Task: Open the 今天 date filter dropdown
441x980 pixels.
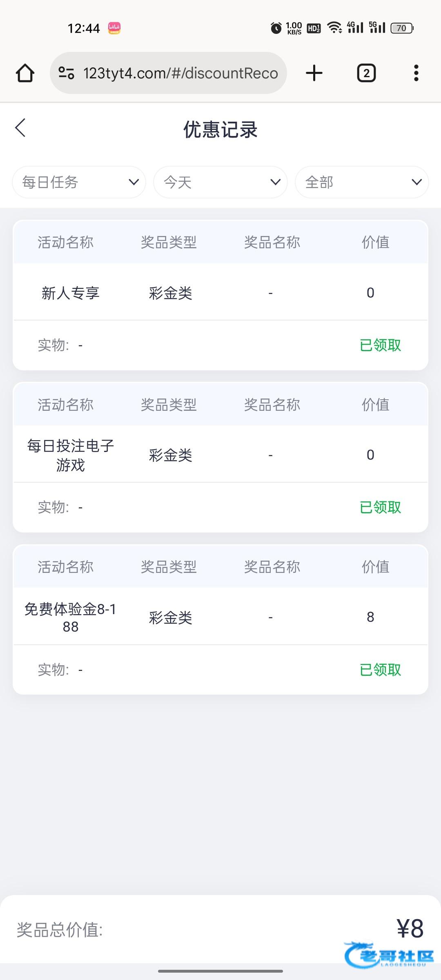Action: 220,182
